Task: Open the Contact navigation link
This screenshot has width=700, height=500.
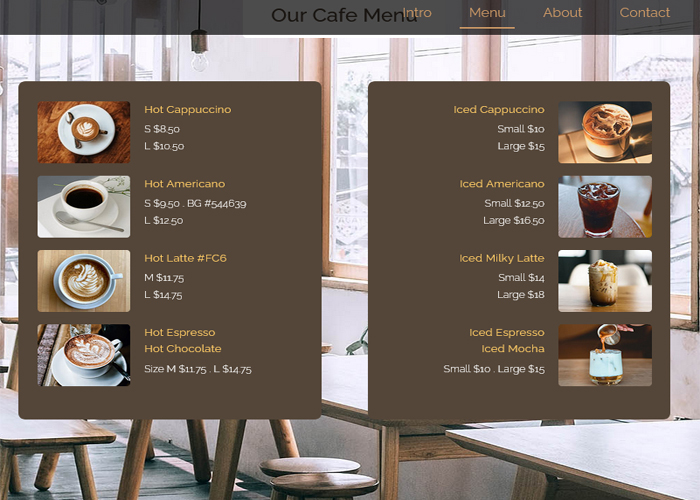Action: coord(645,12)
